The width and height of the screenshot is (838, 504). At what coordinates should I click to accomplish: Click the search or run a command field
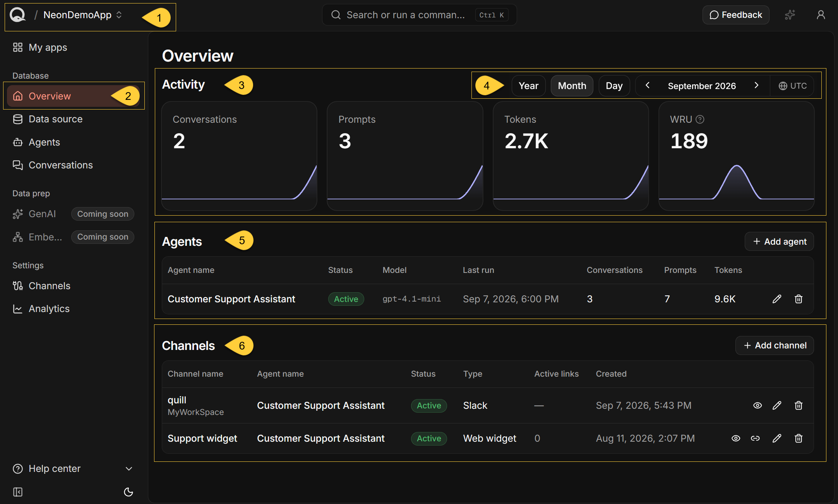click(419, 15)
